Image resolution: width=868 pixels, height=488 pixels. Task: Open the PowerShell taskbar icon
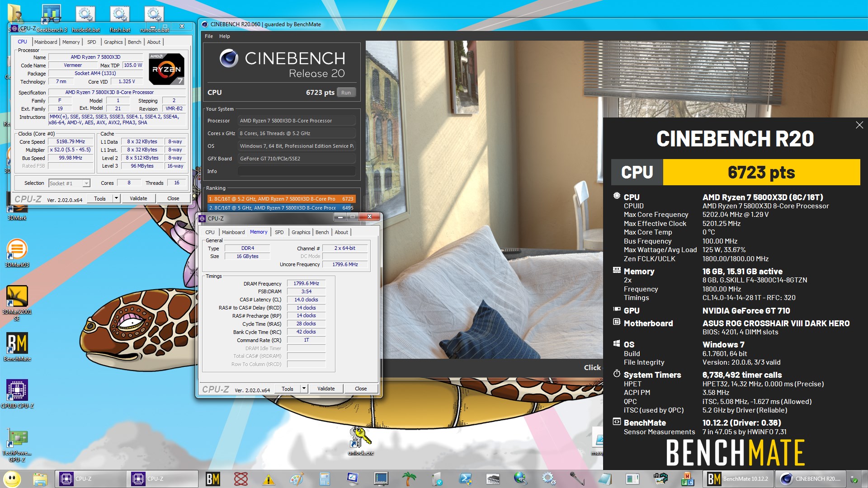tap(465, 479)
